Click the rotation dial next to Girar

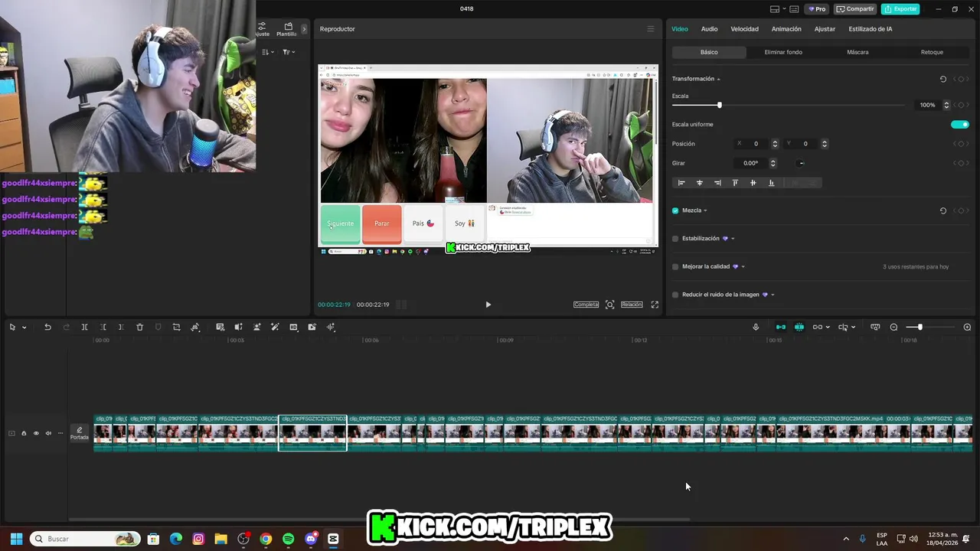tap(801, 163)
